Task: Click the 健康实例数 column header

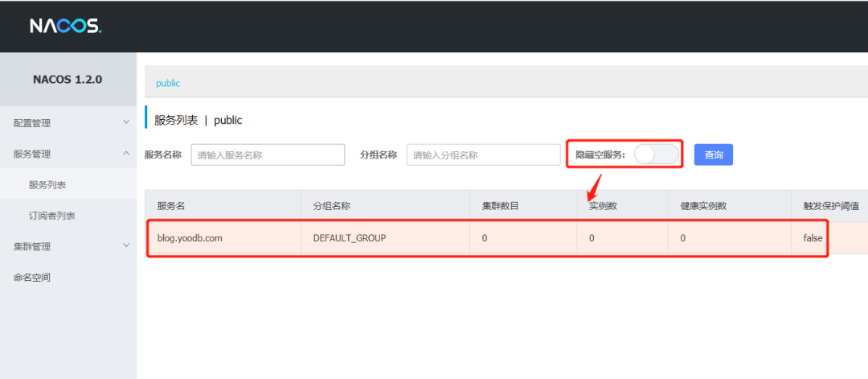Action: pyautogui.click(x=703, y=206)
